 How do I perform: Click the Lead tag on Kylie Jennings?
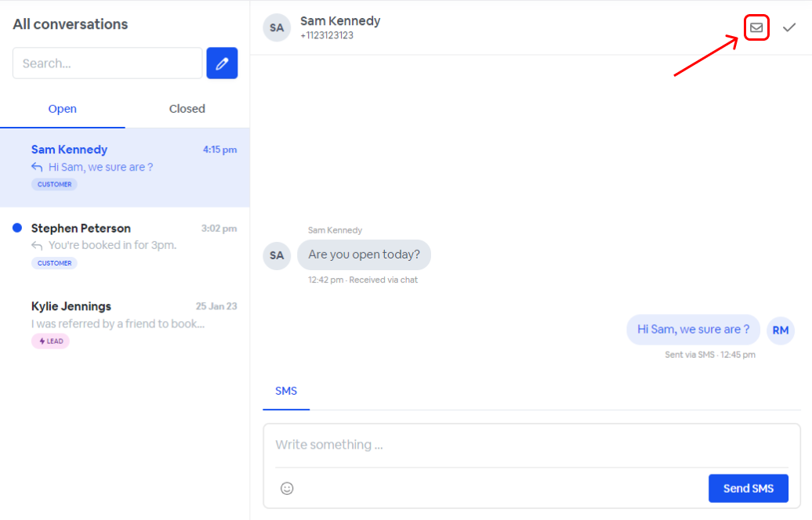click(50, 341)
